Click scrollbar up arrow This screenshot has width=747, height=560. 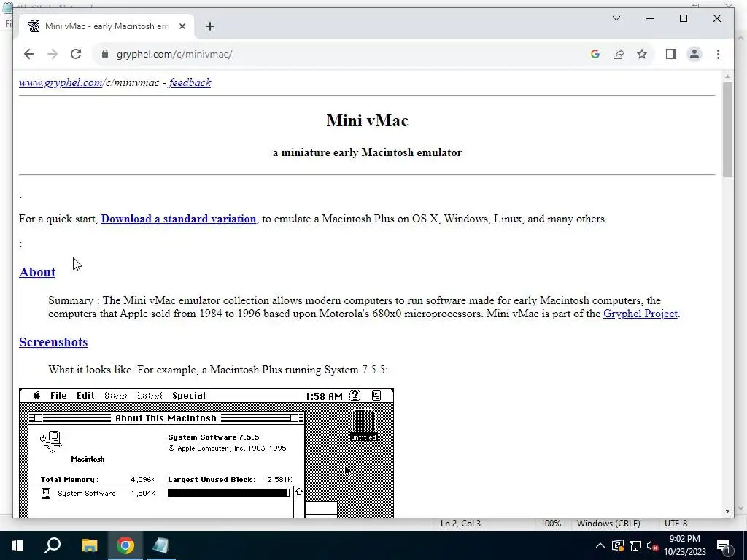click(727, 77)
